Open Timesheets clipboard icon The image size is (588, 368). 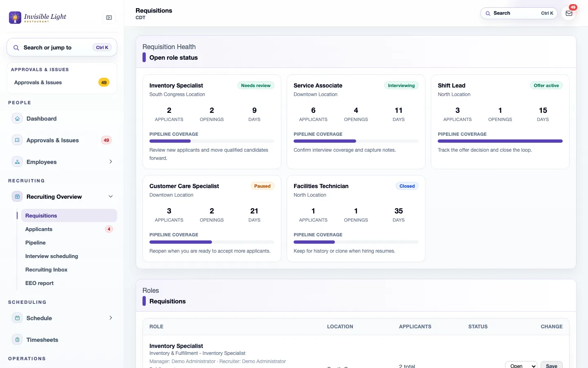click(x=17, y=340)
